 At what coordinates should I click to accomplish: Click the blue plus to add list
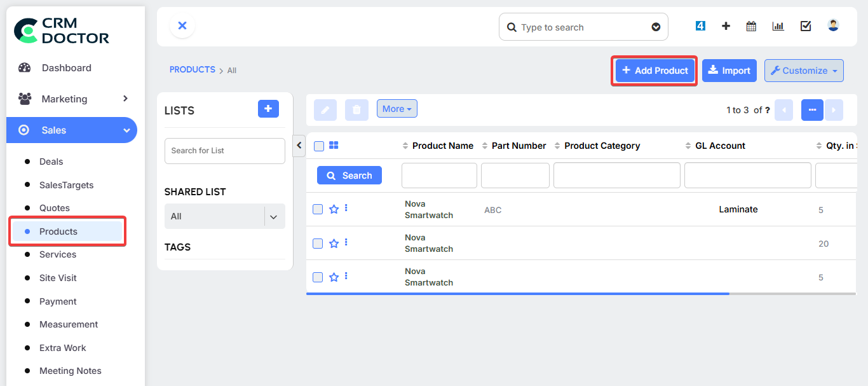268,109
